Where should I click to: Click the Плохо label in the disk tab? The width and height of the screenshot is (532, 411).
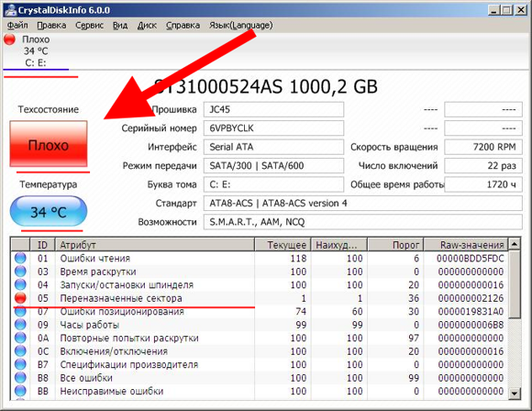pos(36,39)
